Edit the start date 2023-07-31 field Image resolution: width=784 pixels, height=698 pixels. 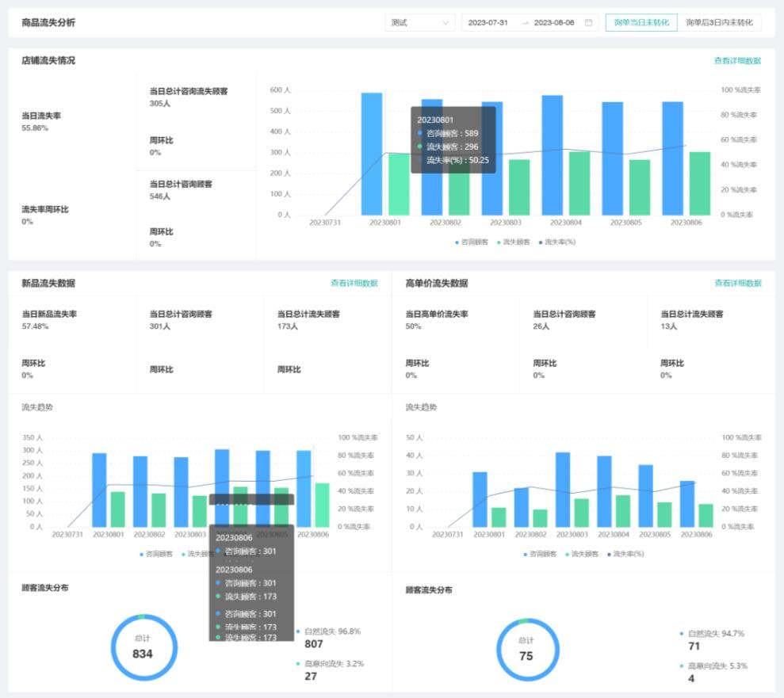488,22
